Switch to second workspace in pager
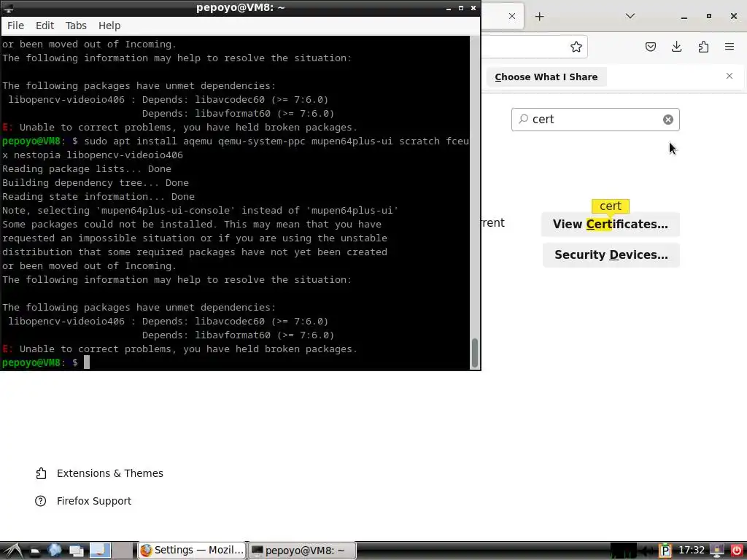 click(123, 551)
